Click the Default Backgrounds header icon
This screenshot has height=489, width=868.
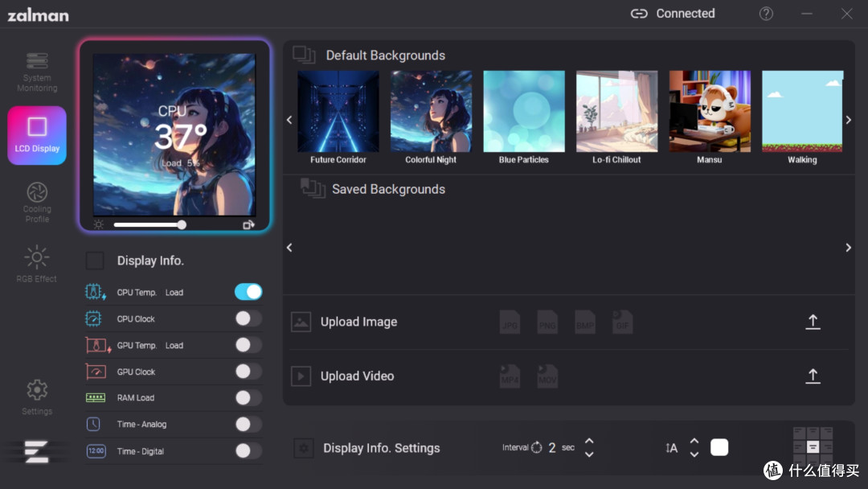pyautogui.click(x=304, y=55)
